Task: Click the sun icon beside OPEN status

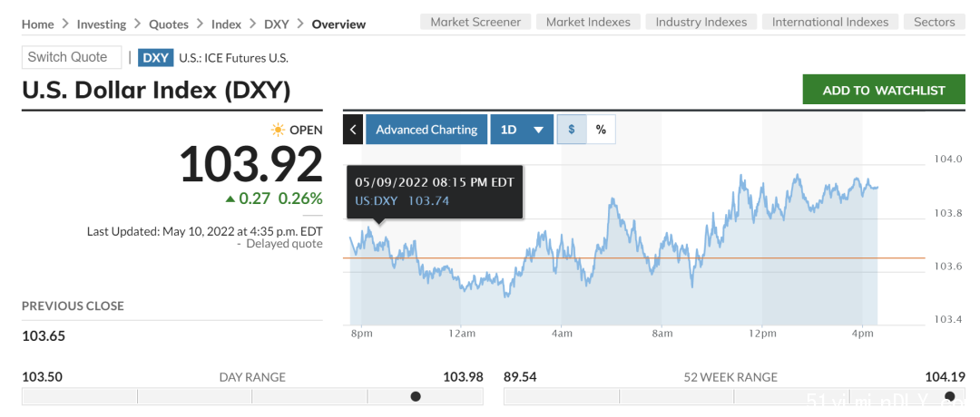Action: tap(278, 130)
